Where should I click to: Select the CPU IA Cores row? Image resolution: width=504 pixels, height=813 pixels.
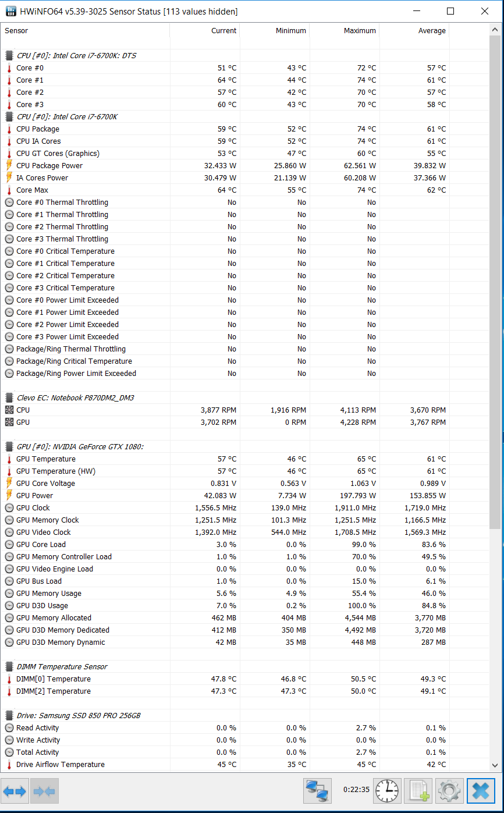[245, 141]
